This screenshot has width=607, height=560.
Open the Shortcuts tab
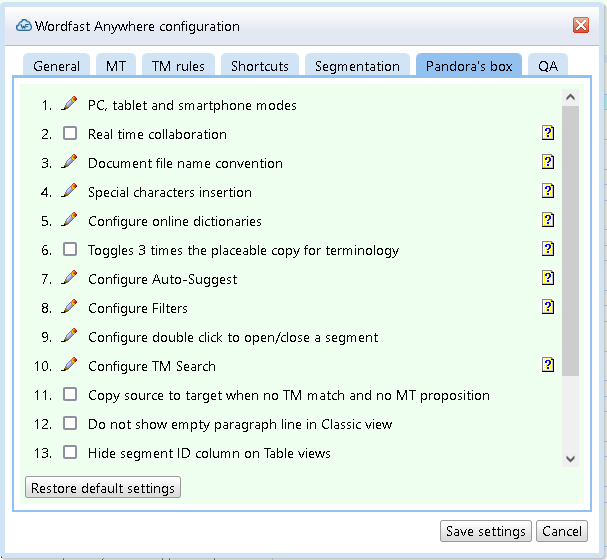click(x=260, y=66)
